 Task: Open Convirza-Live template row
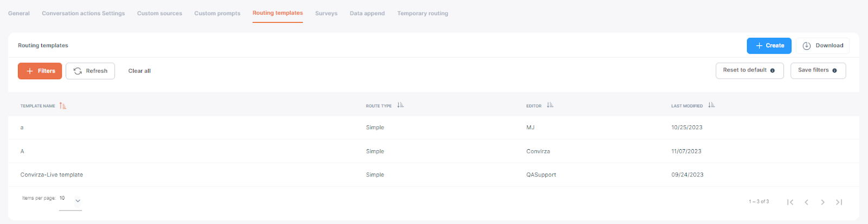[x=433, y=175]
